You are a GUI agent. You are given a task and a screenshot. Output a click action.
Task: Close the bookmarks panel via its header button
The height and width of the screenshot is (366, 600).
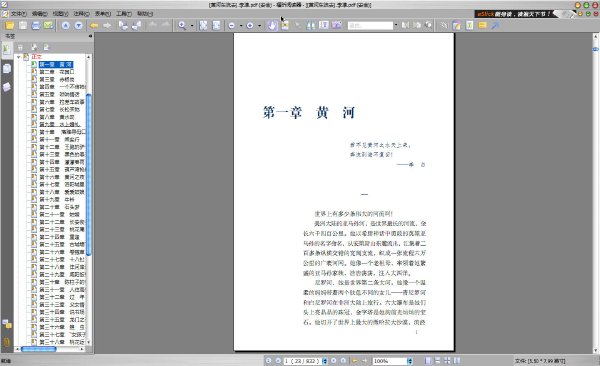[x=90, y=36]
